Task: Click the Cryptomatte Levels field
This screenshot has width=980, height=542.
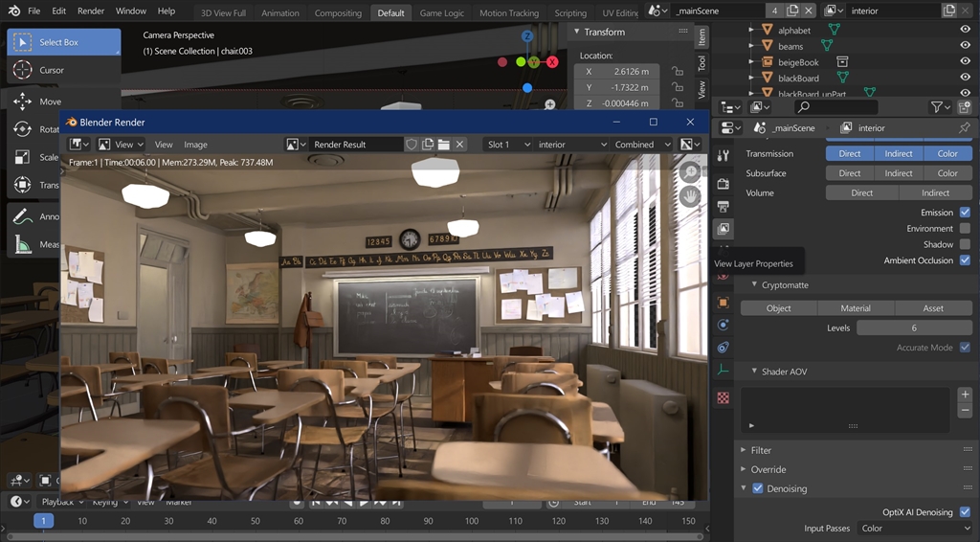Action: (x=913, y=327)
